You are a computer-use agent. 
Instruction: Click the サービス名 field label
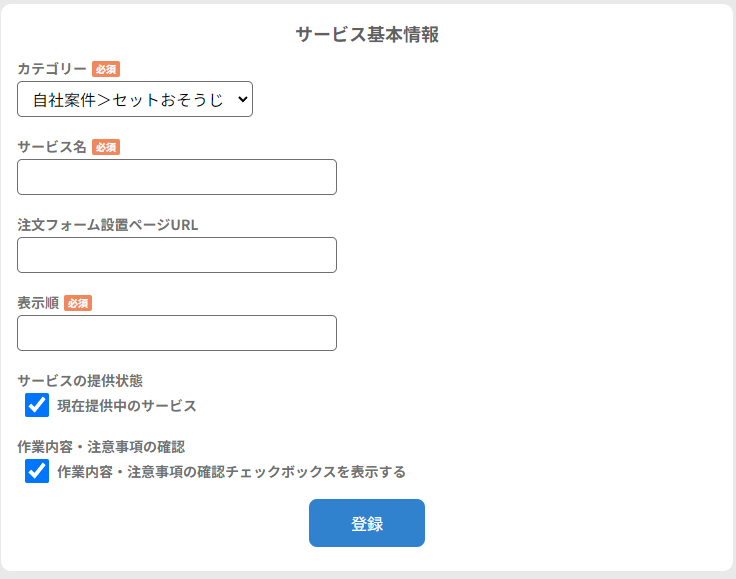(x=52, y=147)
